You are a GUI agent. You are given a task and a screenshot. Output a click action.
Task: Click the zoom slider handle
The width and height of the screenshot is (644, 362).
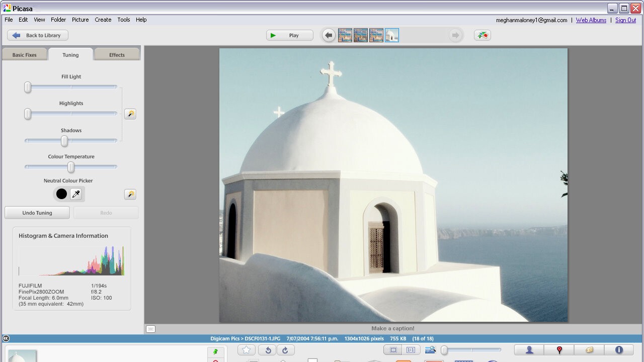[444, 350]
